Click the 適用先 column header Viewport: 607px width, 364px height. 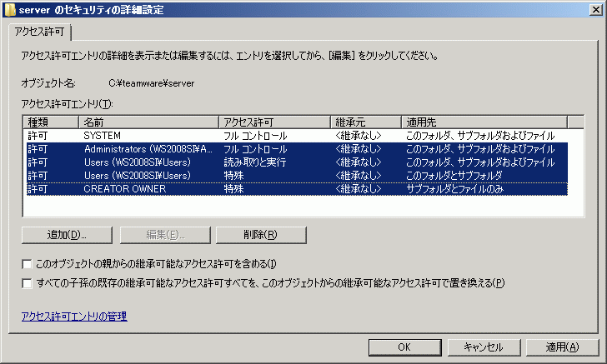484,122
